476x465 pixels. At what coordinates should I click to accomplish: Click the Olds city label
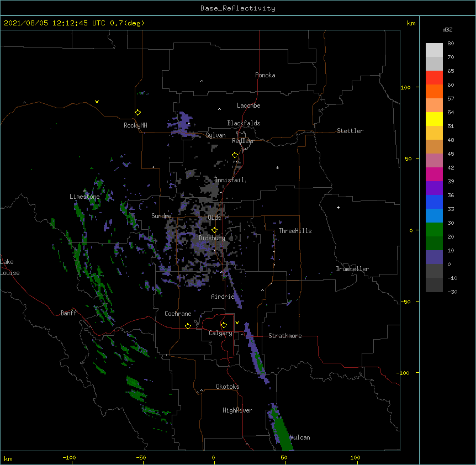coord(214,218)
